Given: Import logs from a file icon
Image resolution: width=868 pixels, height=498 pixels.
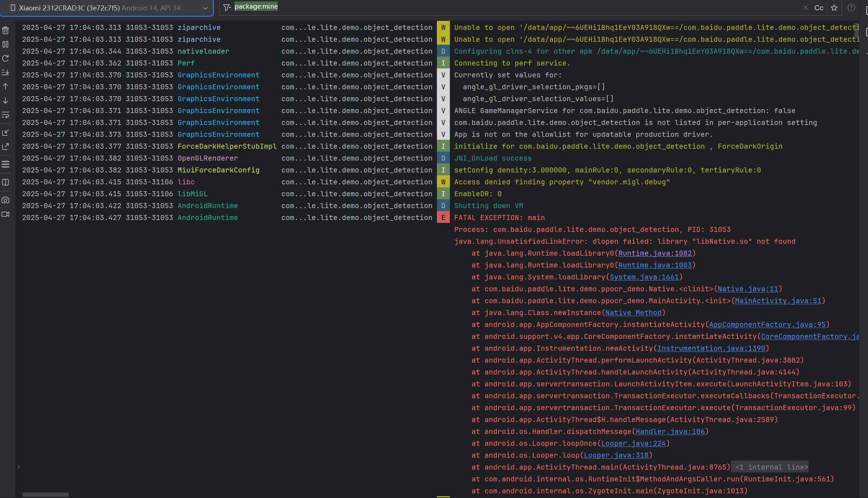Looking at the screenshot, I should pyautogui.click(x=5, y=133).
